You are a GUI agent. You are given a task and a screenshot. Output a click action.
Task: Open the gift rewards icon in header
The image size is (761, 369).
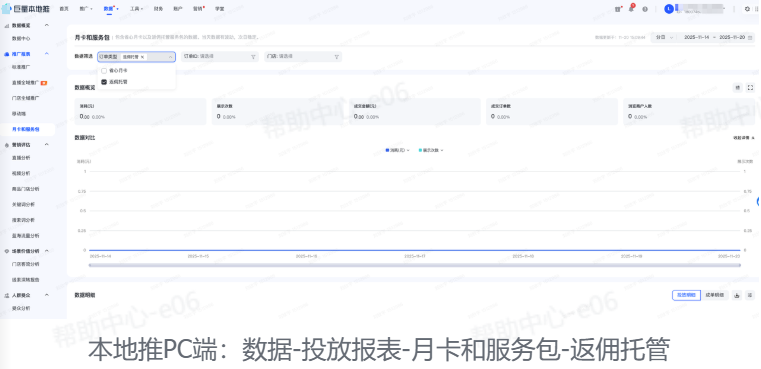pyautogui.click(x=617, y=9)
